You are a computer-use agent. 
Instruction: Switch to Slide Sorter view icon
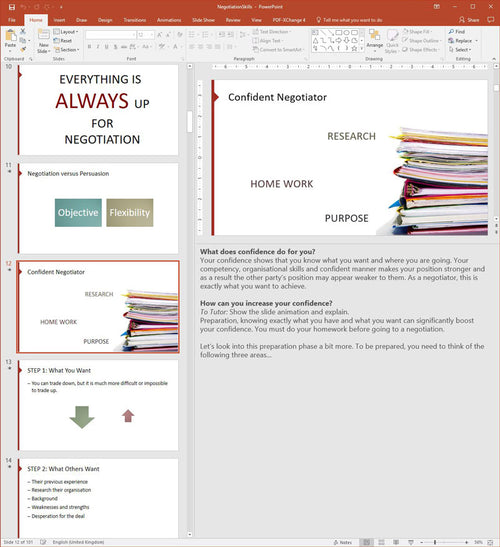pyautogui.click(x=381, y=542)
